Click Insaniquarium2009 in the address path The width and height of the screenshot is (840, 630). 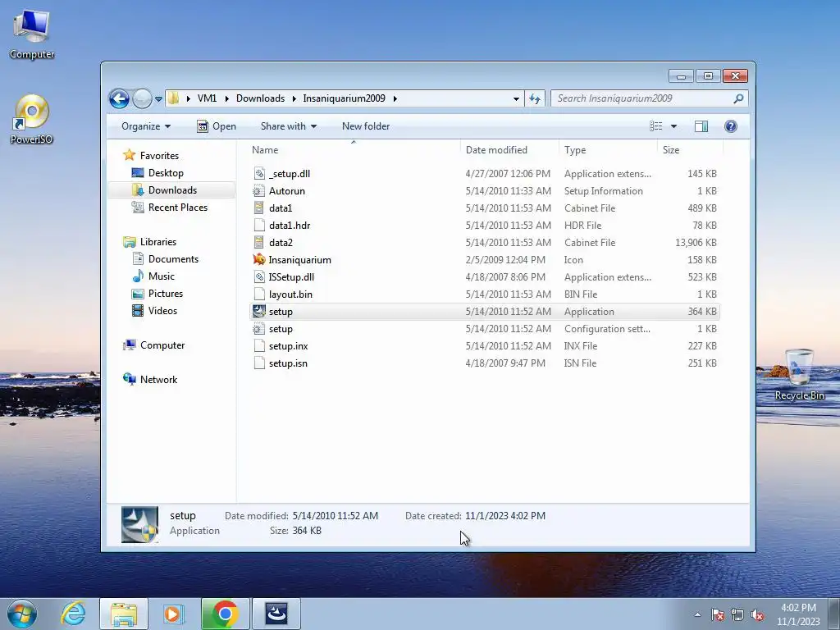[x=344, y=98]
